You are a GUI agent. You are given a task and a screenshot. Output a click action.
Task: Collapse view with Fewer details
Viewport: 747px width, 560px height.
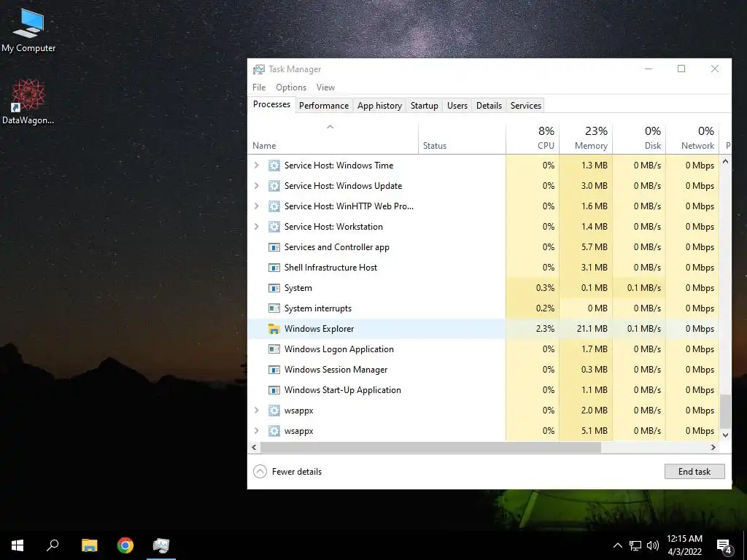(x=287, y=472)
